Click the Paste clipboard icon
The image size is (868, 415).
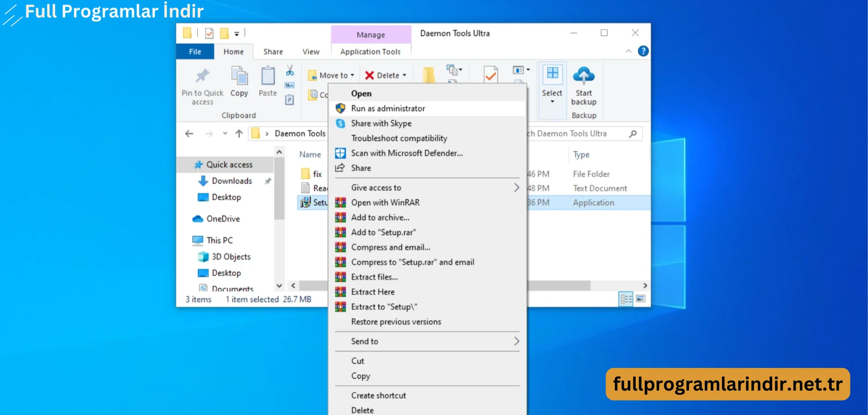click(x=268, y=75)
